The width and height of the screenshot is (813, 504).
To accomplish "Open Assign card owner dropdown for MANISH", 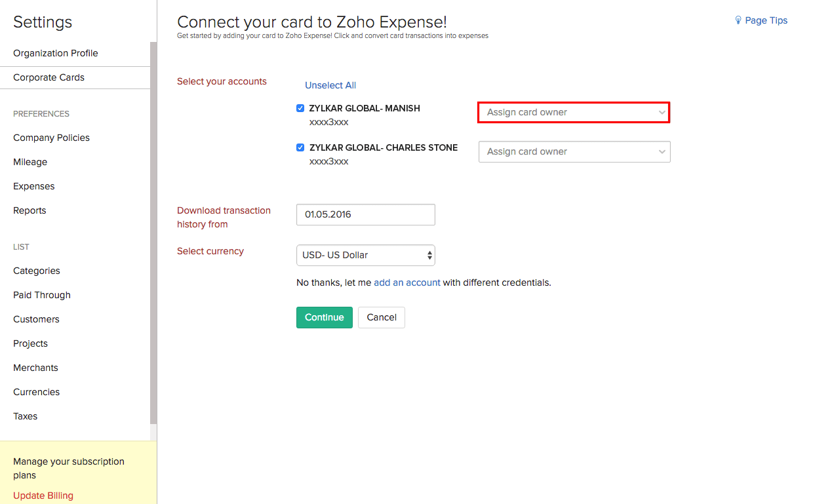I will pyautogui.click(x=574, y=112).
